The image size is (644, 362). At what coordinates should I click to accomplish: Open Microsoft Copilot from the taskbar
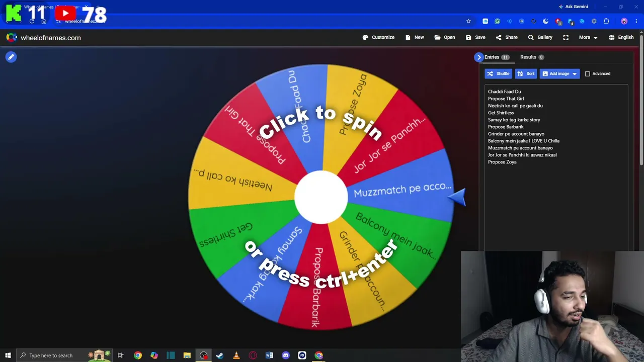154,355
